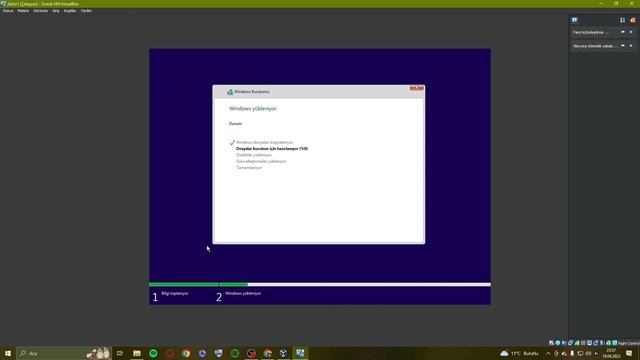Open the taskbar clock and date
The width and height of the screenshot is (640, 360).
611,353
